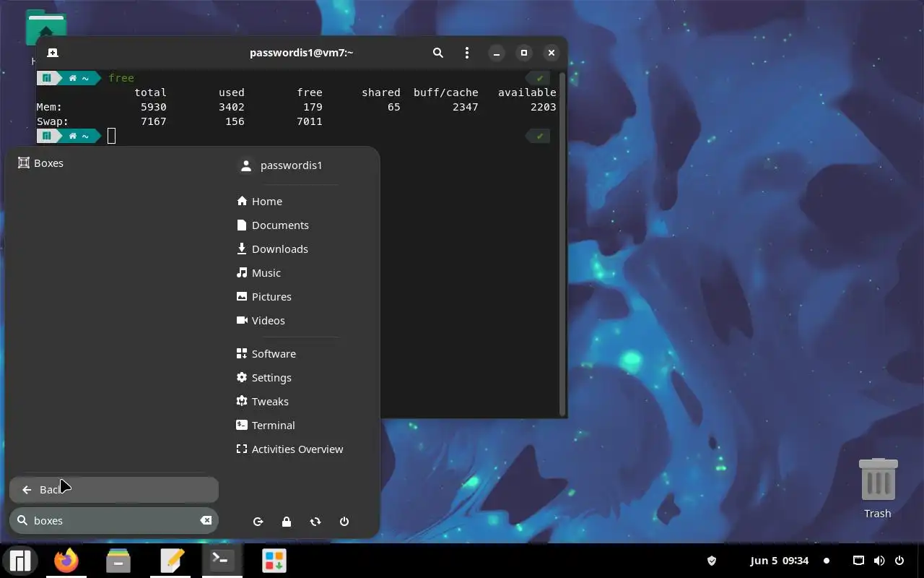Click the passwordis1 user entry
This screenshot has height=578, width=924.
click(281, 165)
